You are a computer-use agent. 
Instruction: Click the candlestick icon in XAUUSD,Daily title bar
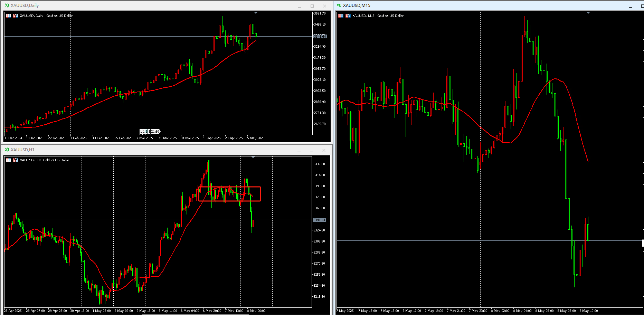(7, 6)
